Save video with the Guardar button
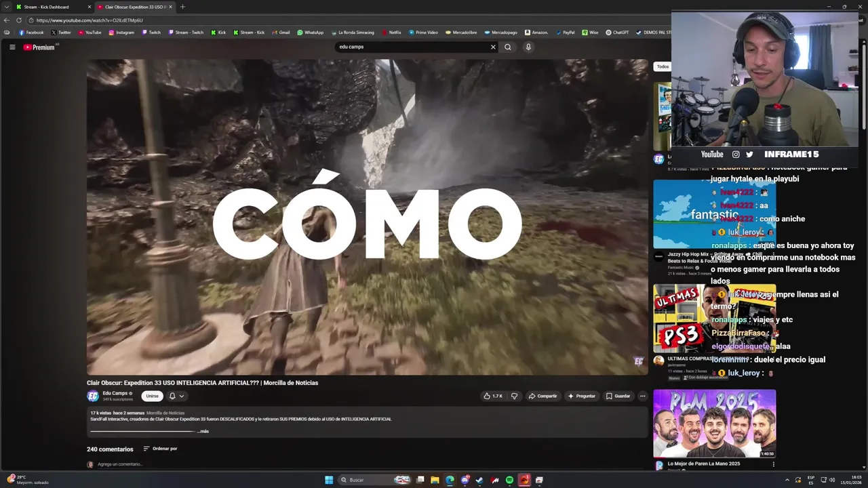 618,396
